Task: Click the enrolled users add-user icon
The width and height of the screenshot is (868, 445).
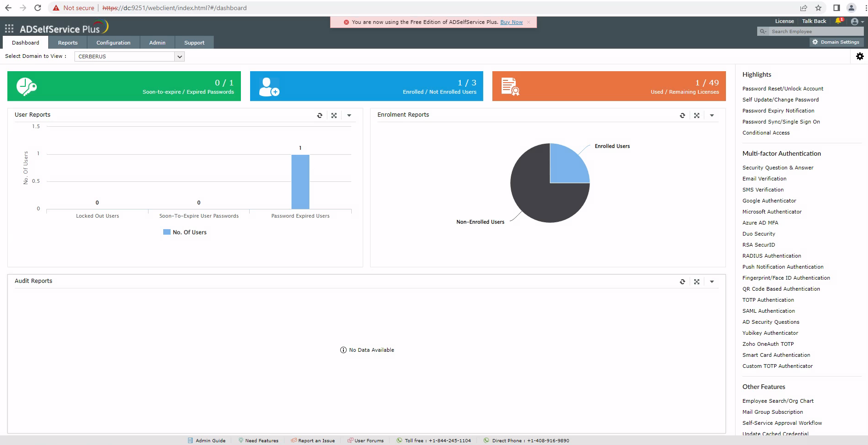Action: point(269,86)
